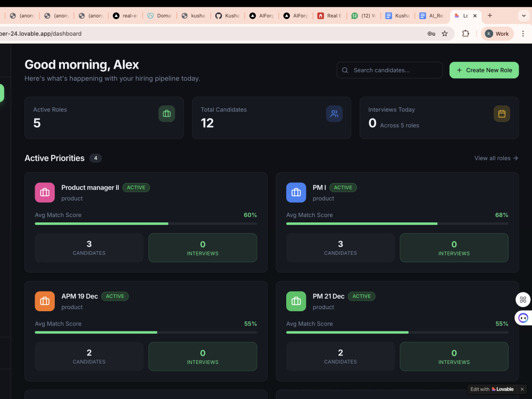This screenshot has height=399, width=532.
Task: Click PM I match score progress bar
Action: point(397,223)
